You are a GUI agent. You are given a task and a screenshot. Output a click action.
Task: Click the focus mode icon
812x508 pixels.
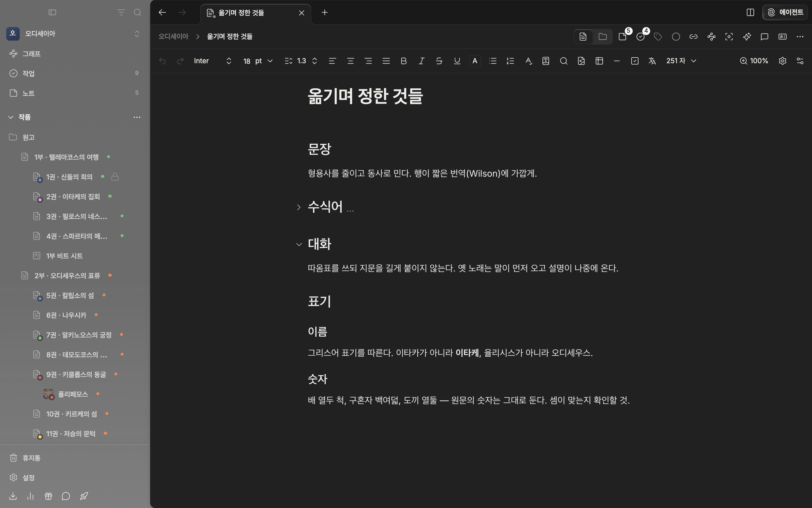point(729,37)
